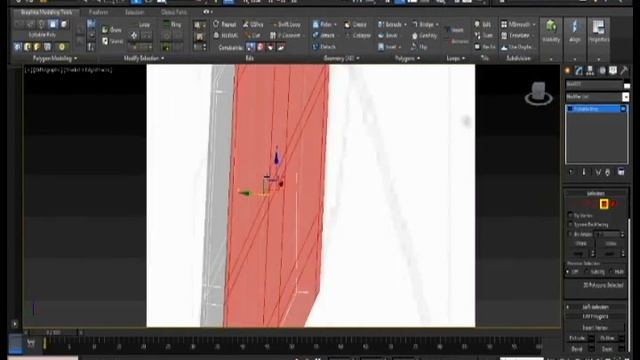Set constraint to Normal icon
Image resolution: width=640 pixels, height=360 pixels.
pyautogui.click(x=281, y=47)
